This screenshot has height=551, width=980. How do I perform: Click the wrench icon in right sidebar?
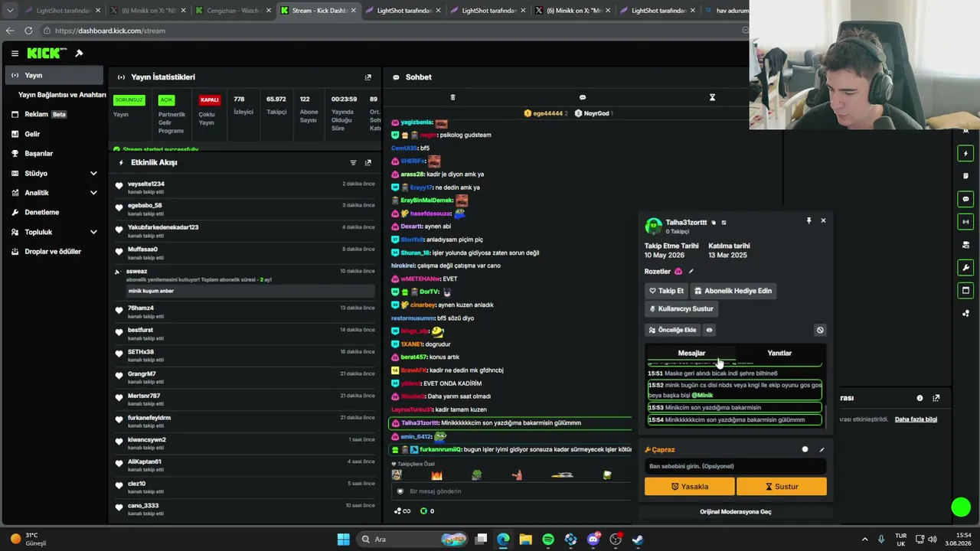965,268
